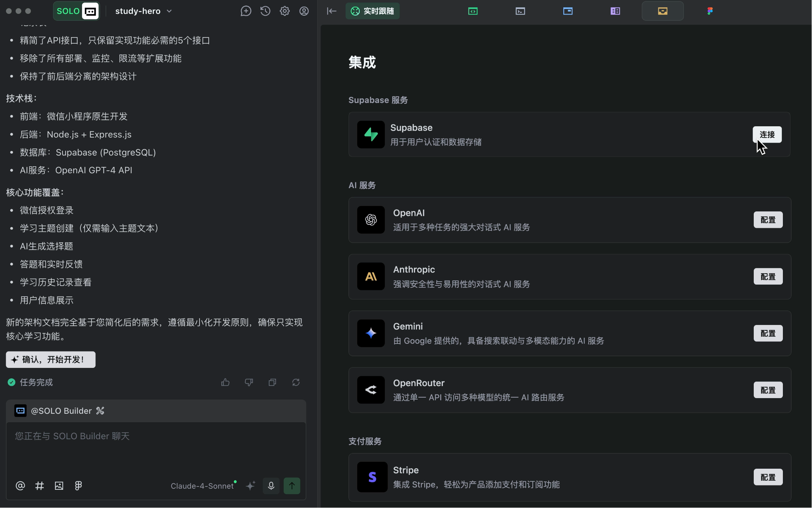Toggle the SOLO mode switch
Screen dimensions: 812x508
(76, 11)
